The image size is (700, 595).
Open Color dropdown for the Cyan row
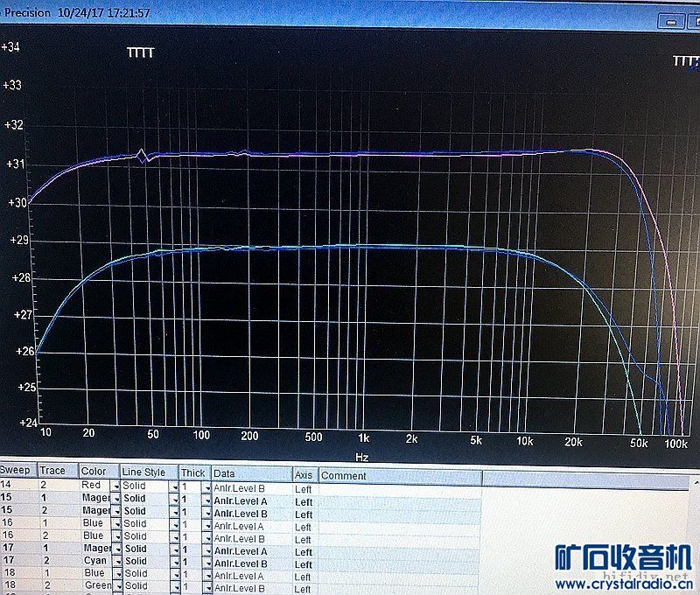(117, 561)
